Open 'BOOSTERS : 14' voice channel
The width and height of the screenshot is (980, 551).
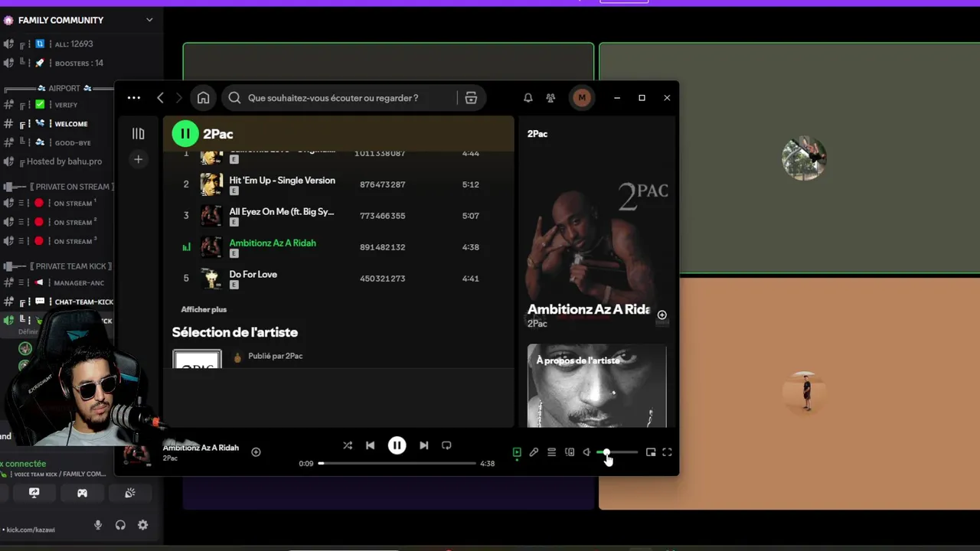[x=80, y=64]
